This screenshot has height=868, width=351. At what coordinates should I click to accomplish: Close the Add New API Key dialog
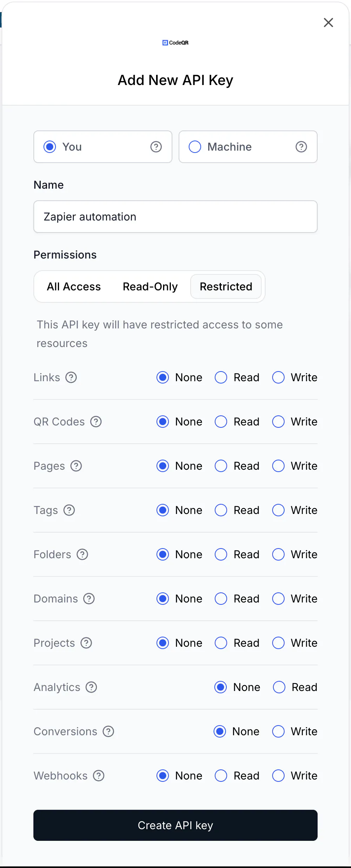point(328,23)
